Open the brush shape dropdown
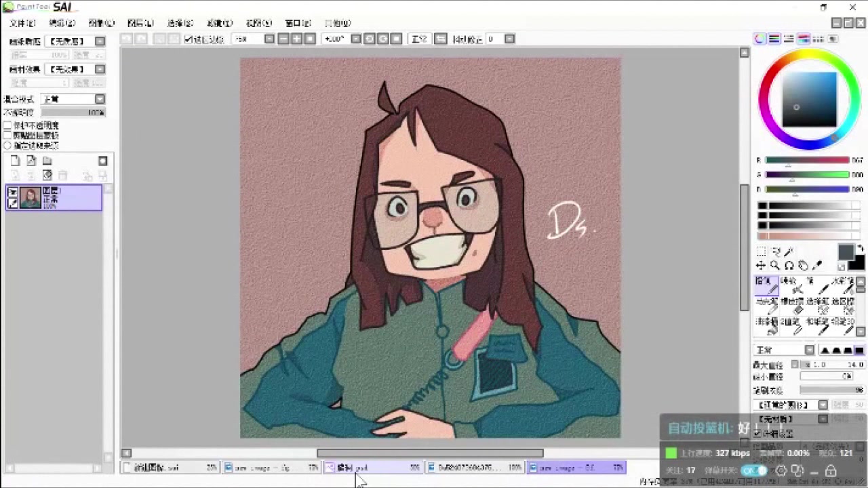 click(x=791, y=405)
